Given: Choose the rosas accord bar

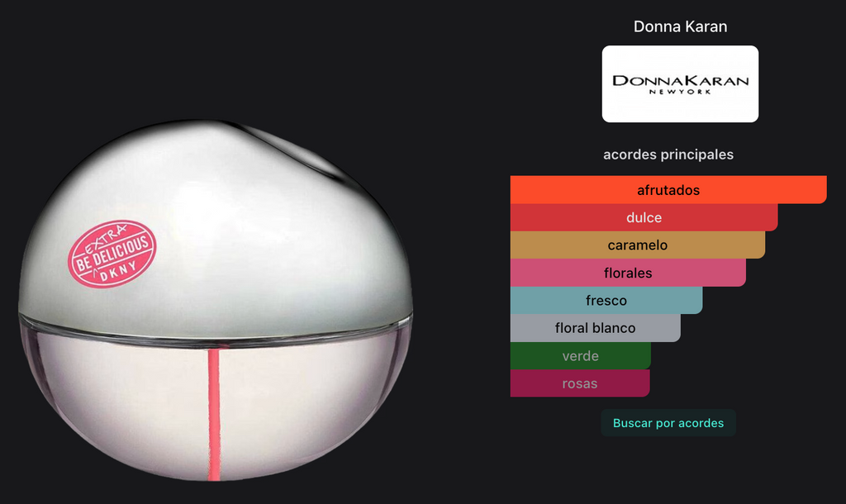Looking at the screenshot, I should tap(579, 383).
